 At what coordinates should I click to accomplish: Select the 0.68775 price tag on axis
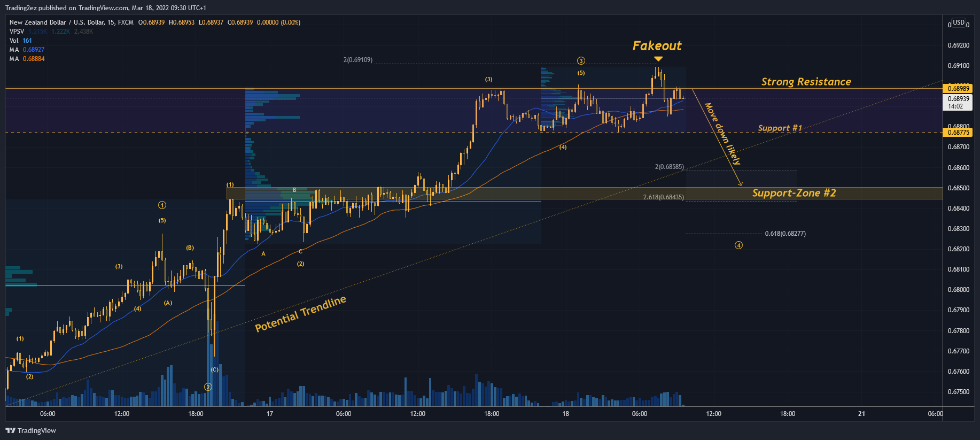958,132
